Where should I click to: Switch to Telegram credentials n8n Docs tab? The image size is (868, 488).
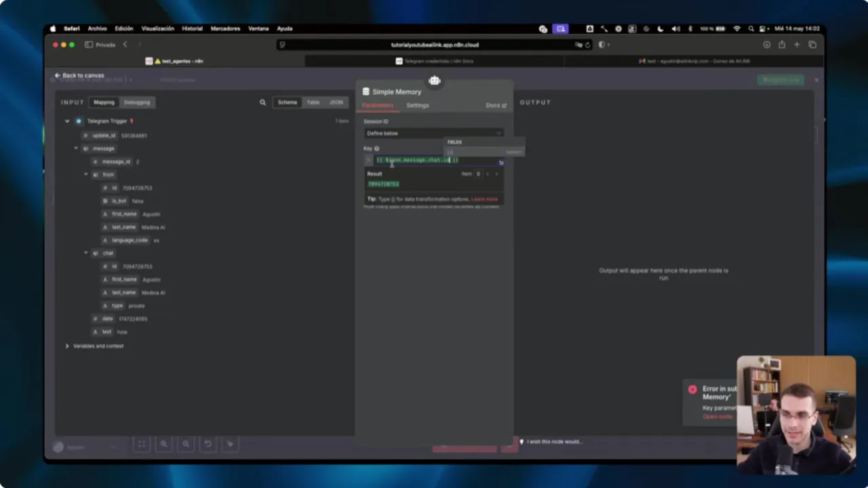tap(435, 61)
